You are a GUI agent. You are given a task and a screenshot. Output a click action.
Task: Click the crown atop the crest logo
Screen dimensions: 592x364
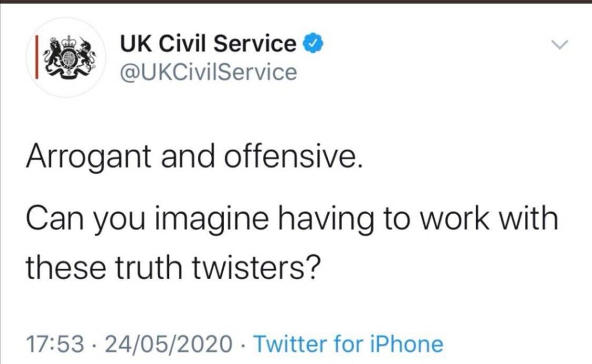[69, 42]
